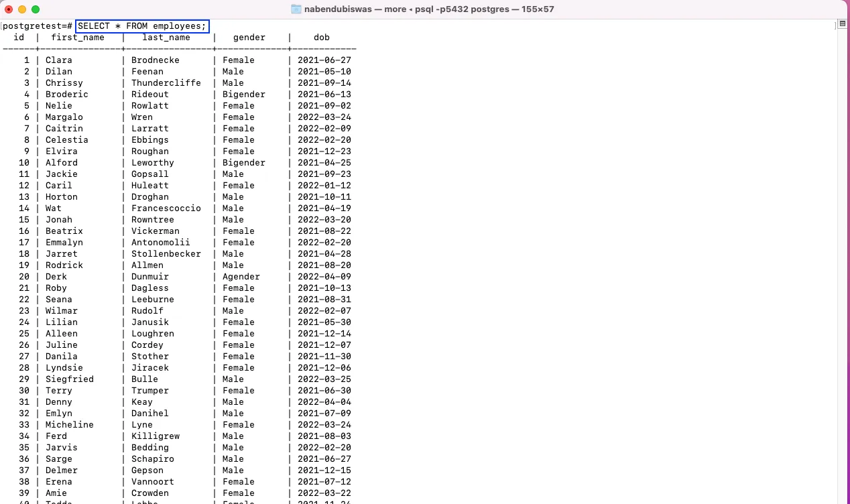Screen dimensions: 850x504
Task: Click Bigender value in Broderic's row
Action: 244,94
